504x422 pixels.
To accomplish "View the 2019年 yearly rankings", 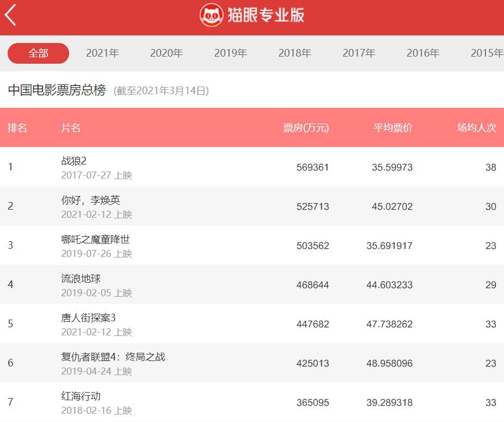I will 231,53.
